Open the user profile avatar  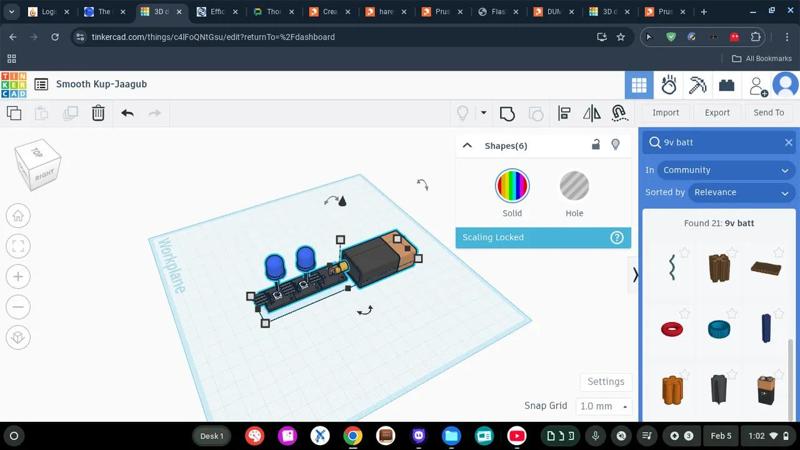pyautogui.click(x=786, y=84)
